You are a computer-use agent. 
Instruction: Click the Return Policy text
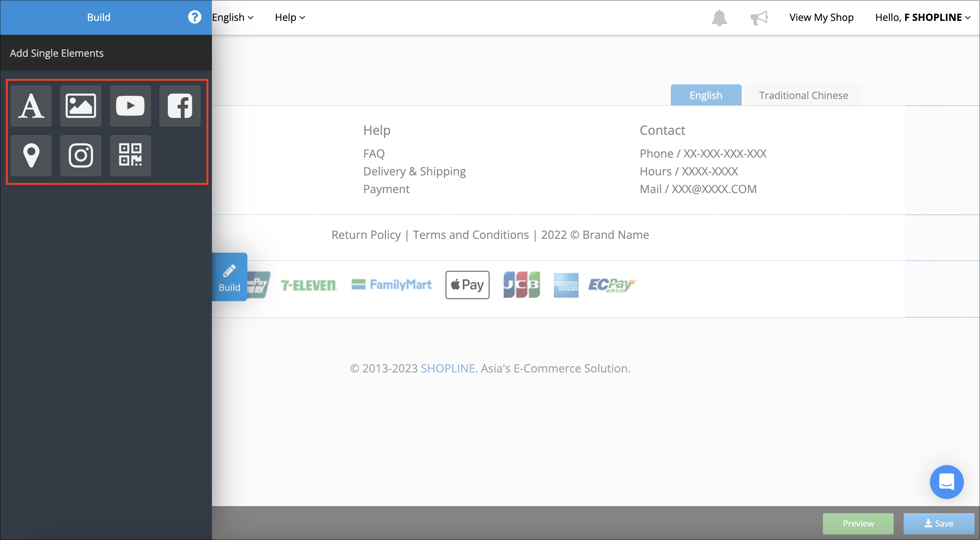click(x=366, y=235)
